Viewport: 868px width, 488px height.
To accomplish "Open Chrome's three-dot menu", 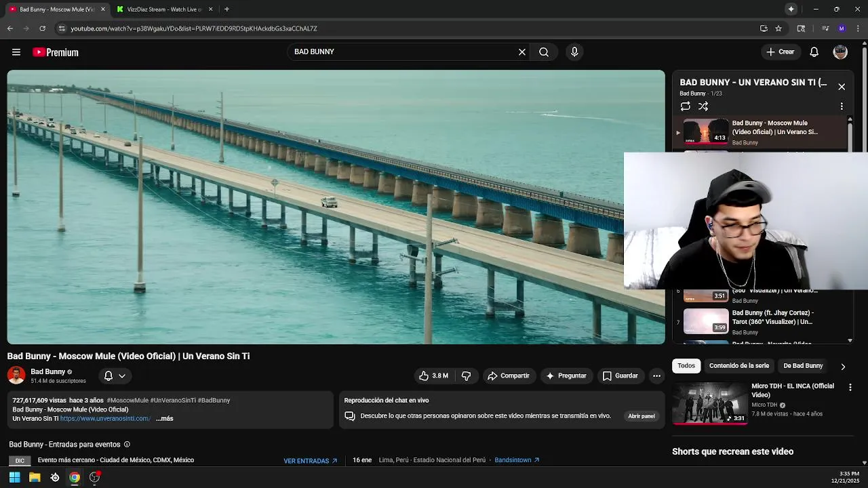I will 858,28.
